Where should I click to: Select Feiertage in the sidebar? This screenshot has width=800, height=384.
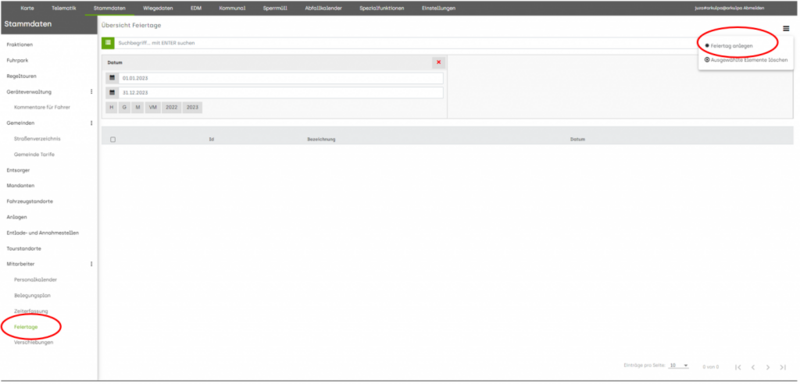(26, 326)
